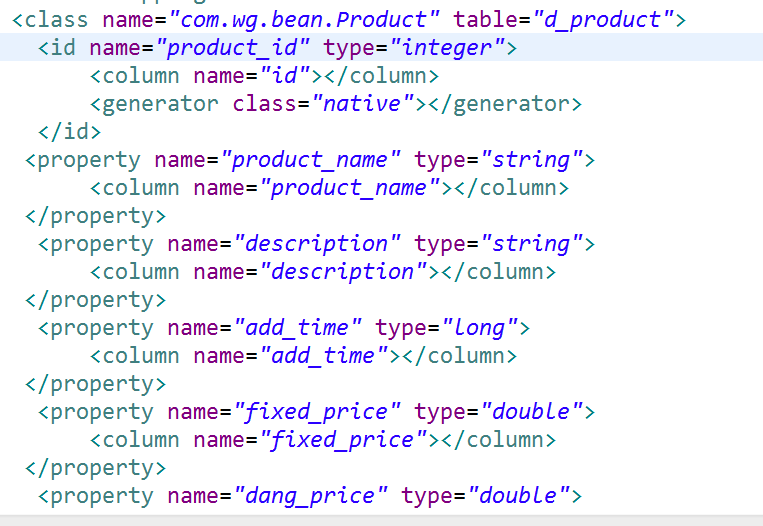Click "string" type on product_name property line
The height and width of the screenshot is (526, 763).
point(531,160)
